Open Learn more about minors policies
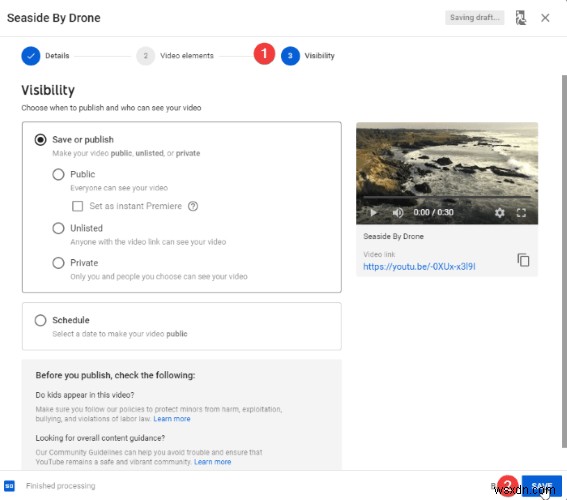Viewport: 567px width, 500px height. point(172,419)
